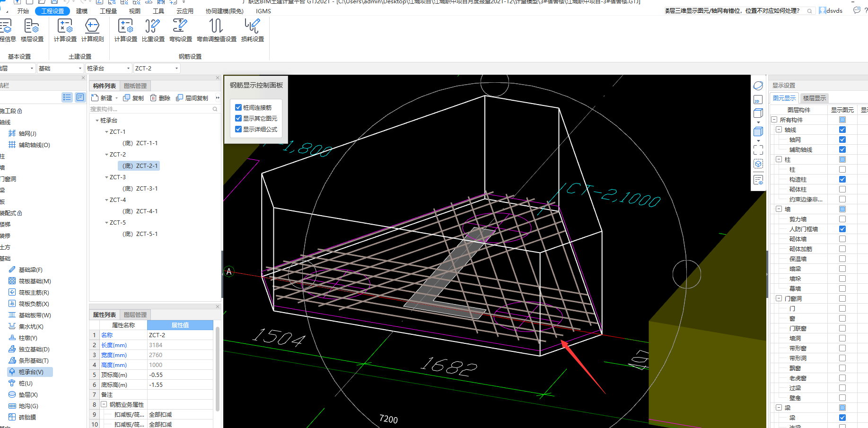Viewport: 868px width, 428px height.
Task: Toggle 桩间连接筋 checkbox
Action: click(x=238, y=107)
